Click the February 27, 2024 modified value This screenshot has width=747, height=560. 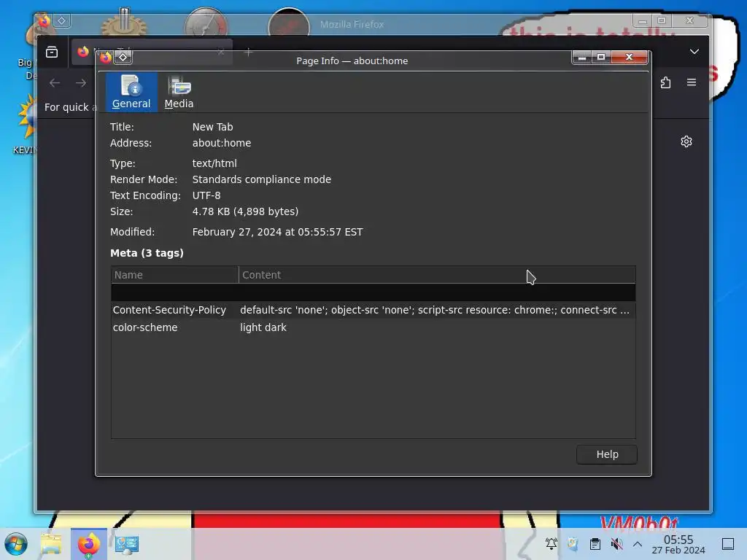[277, 232]
